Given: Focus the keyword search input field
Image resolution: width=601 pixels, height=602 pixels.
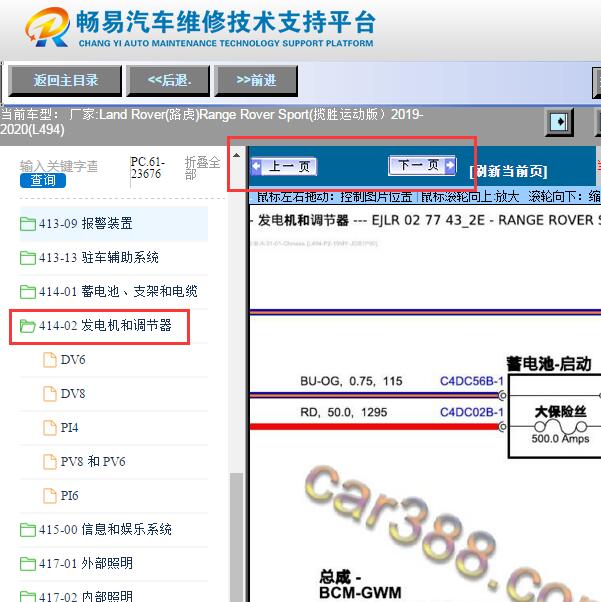Looking at the screenshot, I should [x=59, y=166].
